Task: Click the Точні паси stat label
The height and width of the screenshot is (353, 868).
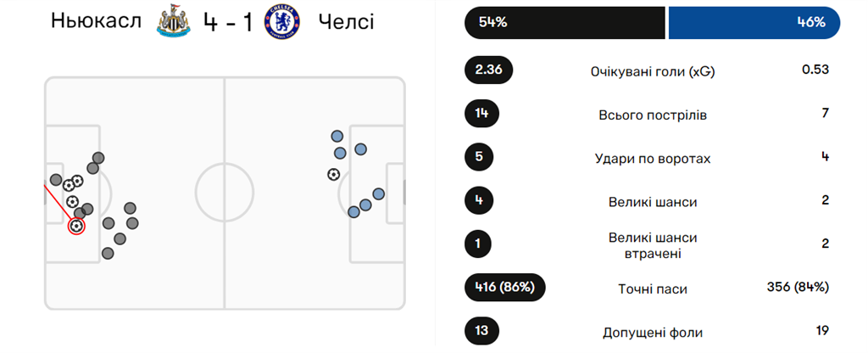Action: tap(653, 289)
